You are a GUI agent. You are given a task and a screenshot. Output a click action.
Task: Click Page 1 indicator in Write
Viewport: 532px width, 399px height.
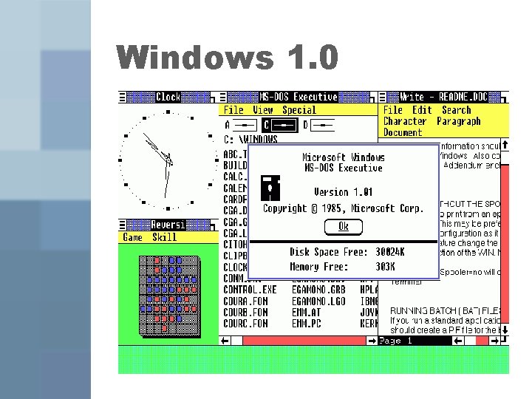[x=395, y=341]
